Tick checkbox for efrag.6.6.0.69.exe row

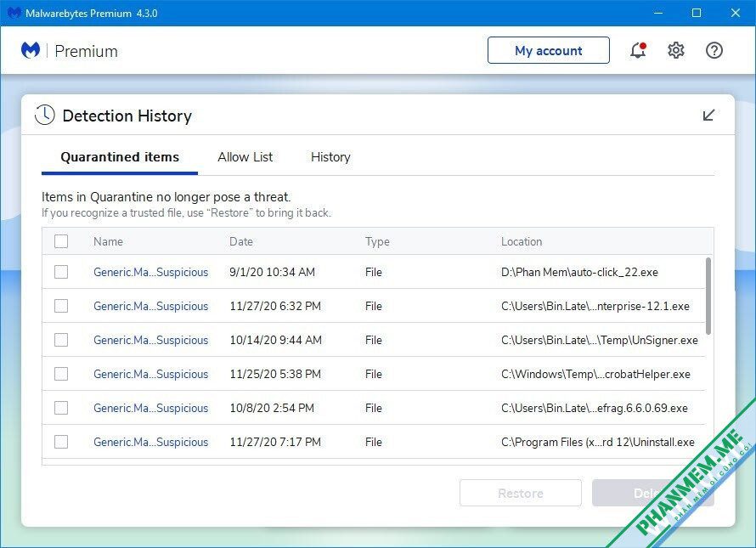pos(61,408)
